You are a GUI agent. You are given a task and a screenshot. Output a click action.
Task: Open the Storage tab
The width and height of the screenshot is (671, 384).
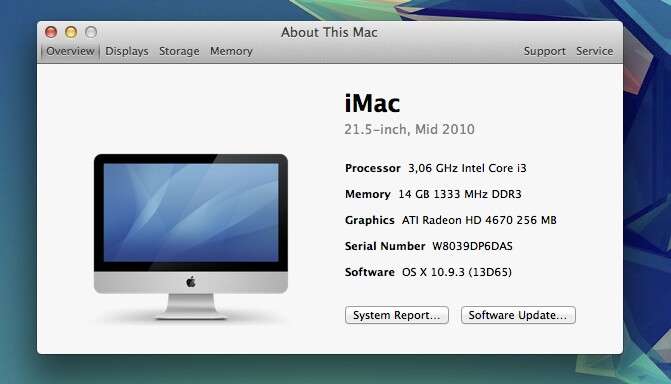point(179,51)
